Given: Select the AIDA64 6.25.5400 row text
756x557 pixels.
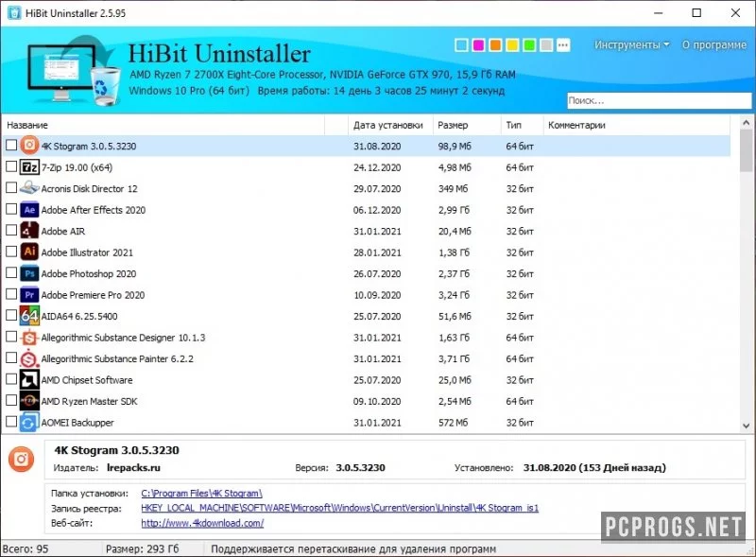Looking at the screenshot, I should 79,316.
